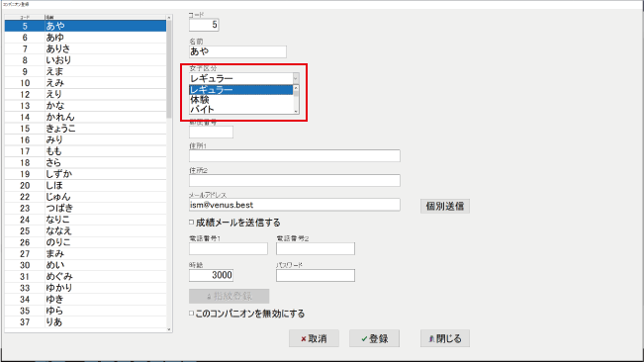Enable 成績メールを送信する checkbox
Screen dimensions: 644x362
pos(191,222)
